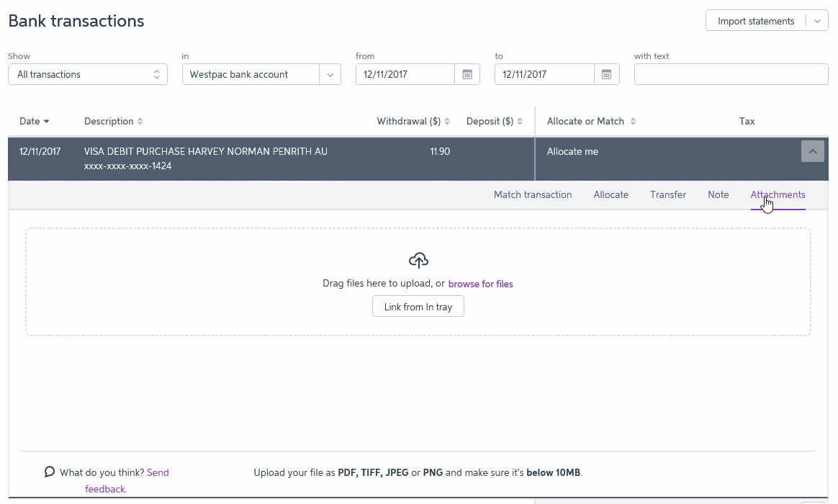Click the browse for files link
Viewport: 838px width, 504px height.
click(480, 284)
